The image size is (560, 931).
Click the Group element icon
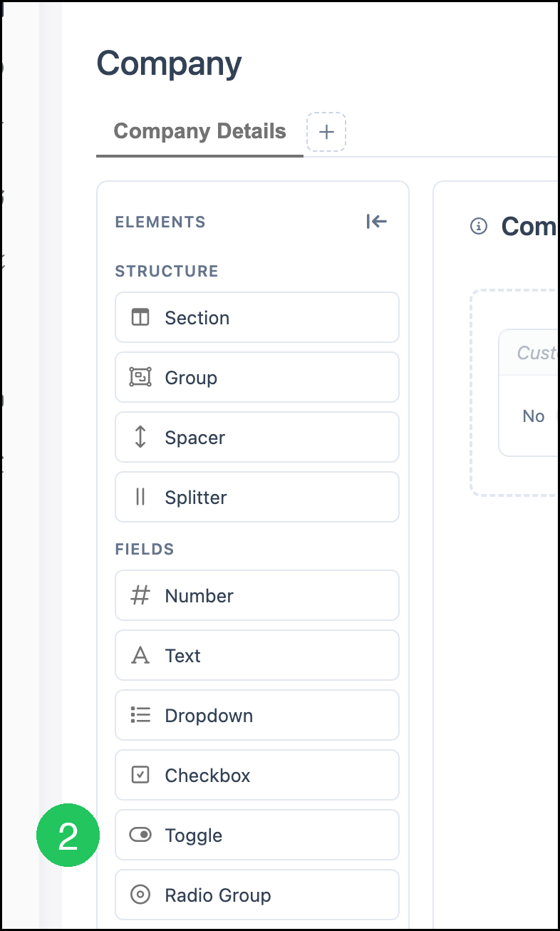[140, 377]
